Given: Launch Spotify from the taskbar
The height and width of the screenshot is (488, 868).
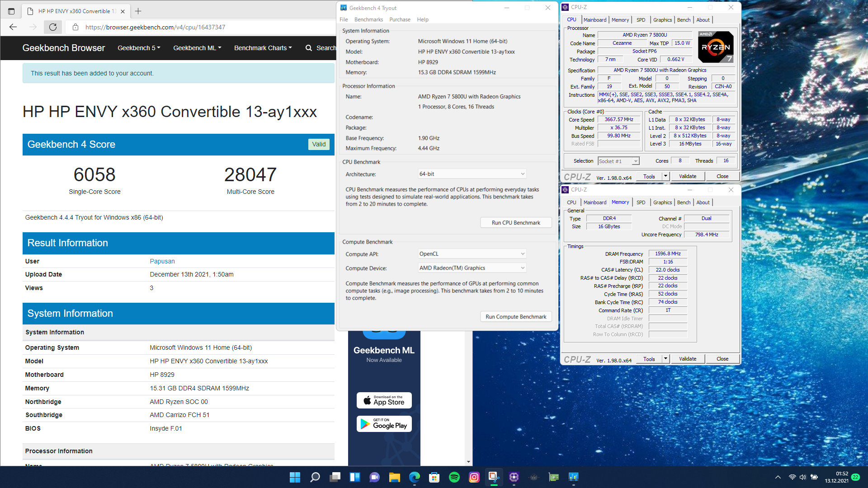Looking at the screenshot, I should tap(454, 477).
